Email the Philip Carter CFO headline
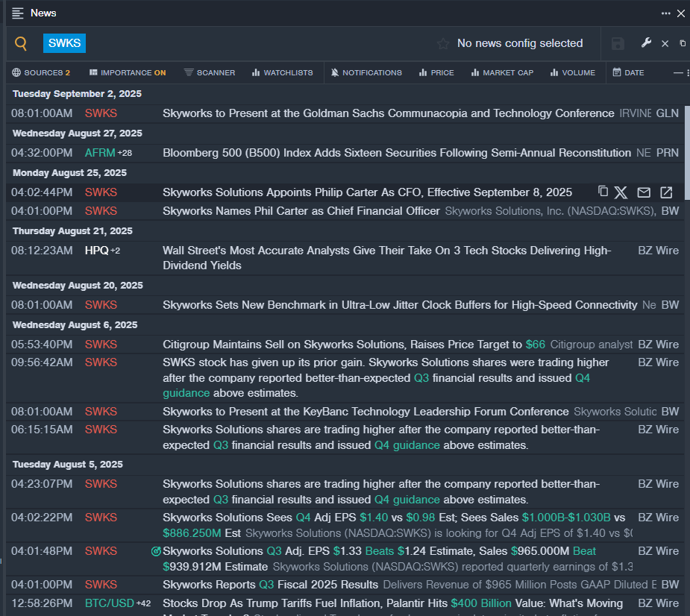Screen dimensions: 690x616 pyautogui.click(x=644, y=192)
